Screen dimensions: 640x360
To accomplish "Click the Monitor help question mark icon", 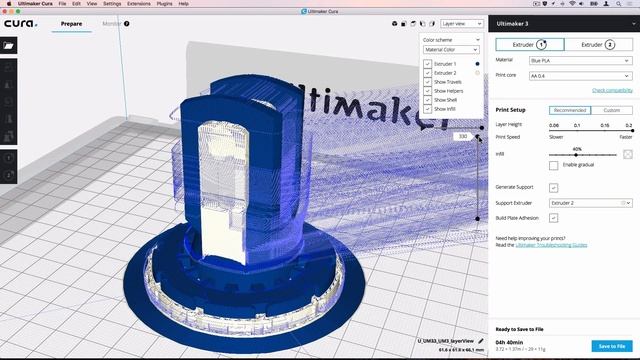I will click(127, 24).
